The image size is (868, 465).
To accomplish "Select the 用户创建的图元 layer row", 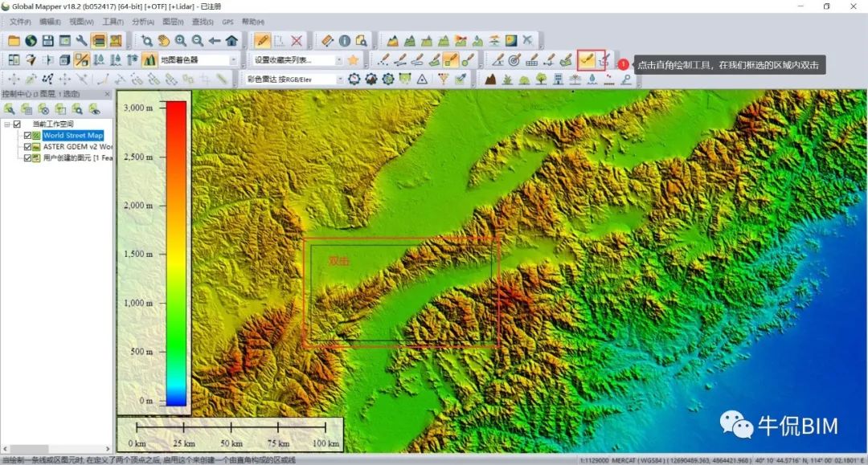I will coord(77,157).
